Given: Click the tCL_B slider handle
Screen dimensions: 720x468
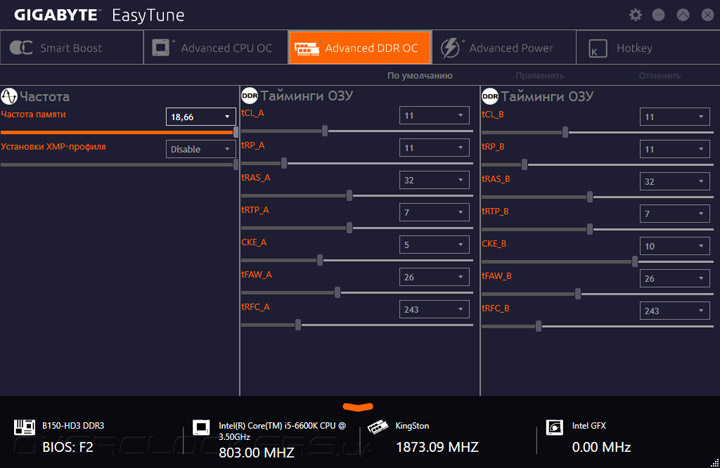Looking at the screenshot, I should coord(565,132).
